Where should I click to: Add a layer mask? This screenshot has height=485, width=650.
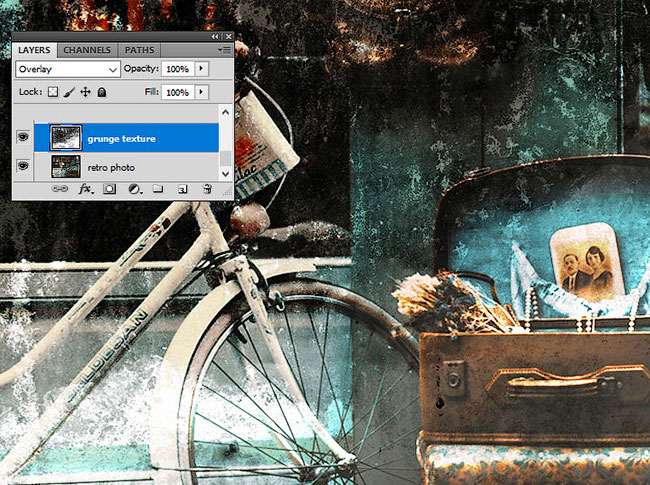pos(109,189)
